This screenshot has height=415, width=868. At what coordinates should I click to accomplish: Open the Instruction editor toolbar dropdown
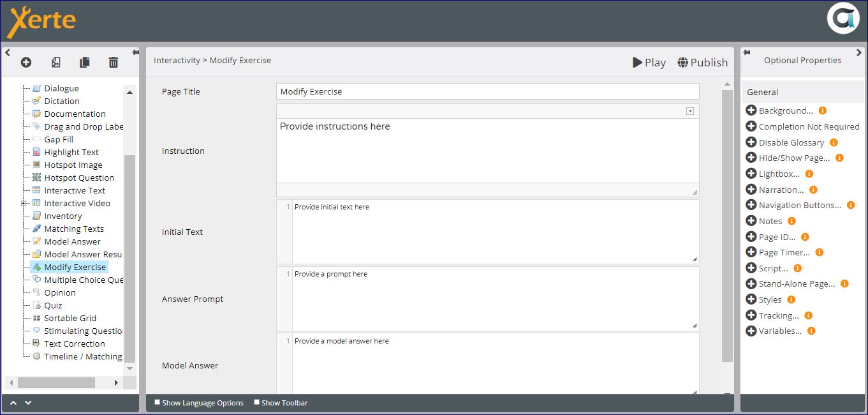point(689,111)
